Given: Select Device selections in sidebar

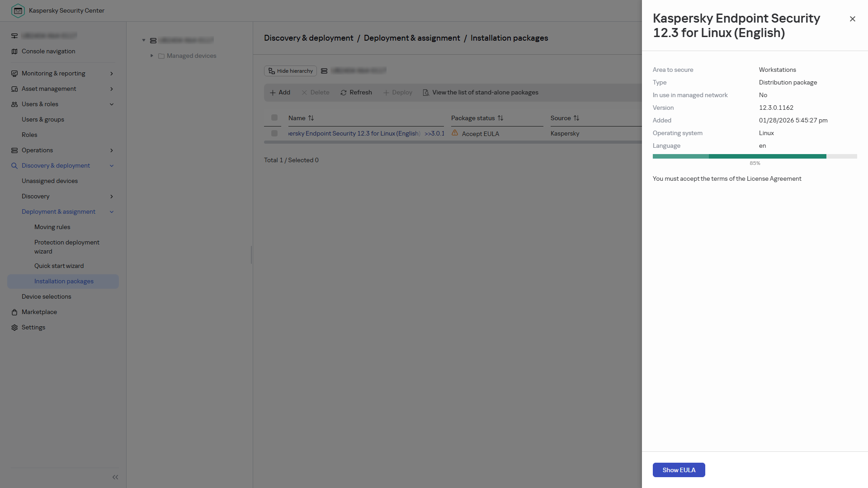Looking at the screenshot, I should [47, 297].
